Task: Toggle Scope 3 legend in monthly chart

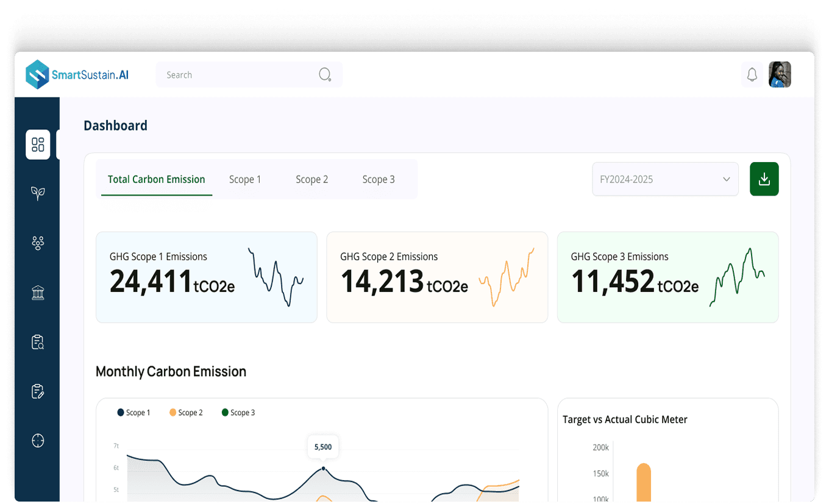Action: pos(238,413)
